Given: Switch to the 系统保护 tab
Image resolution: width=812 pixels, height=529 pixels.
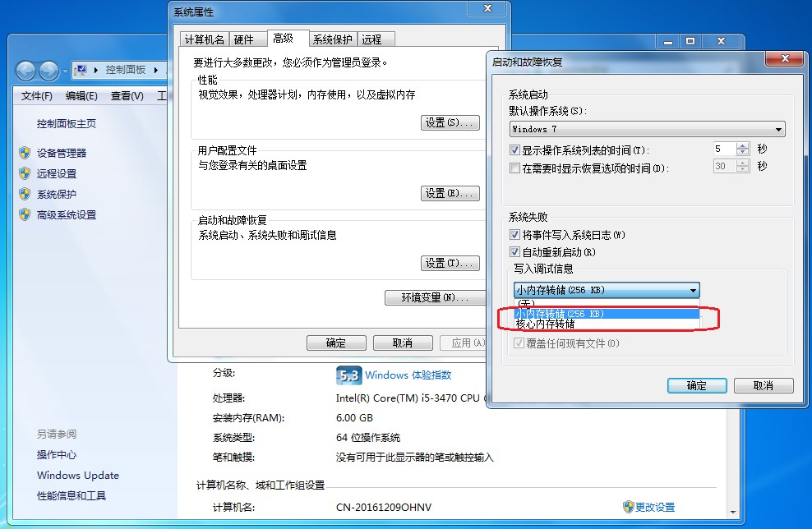Looking at the screenshot, I should pos(333,39).
